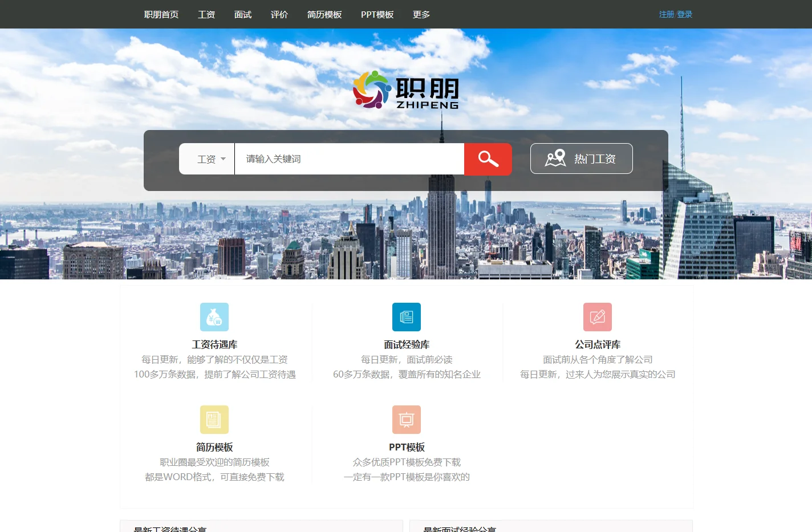Open the 更多 nav menu
The image size is (812, 532).
click(421, 14)
